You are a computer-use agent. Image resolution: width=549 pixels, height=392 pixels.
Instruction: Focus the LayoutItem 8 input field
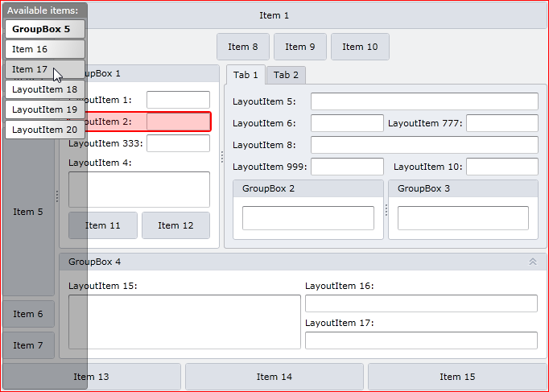[x=424, y=145]
